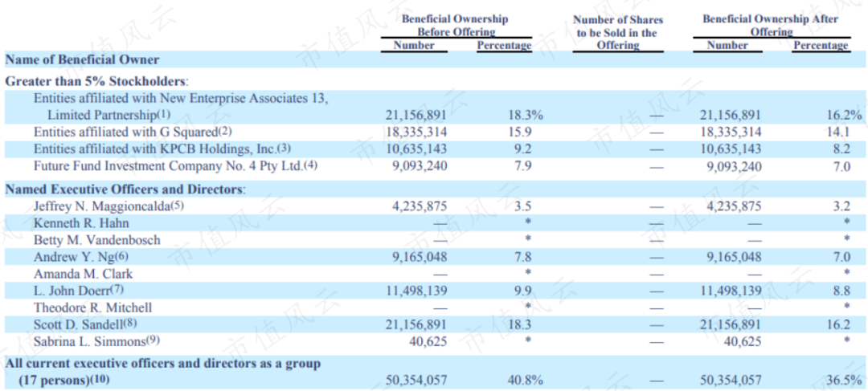Click 'Number of Shares to be Sold' header
Screen dimensions: 868x391
click(x=618, y=33)
